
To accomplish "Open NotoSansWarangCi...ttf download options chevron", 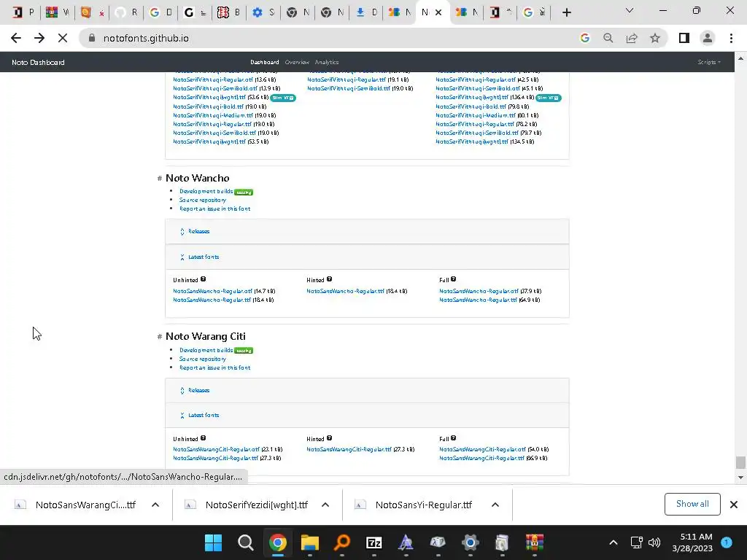I will coord(155,505).
